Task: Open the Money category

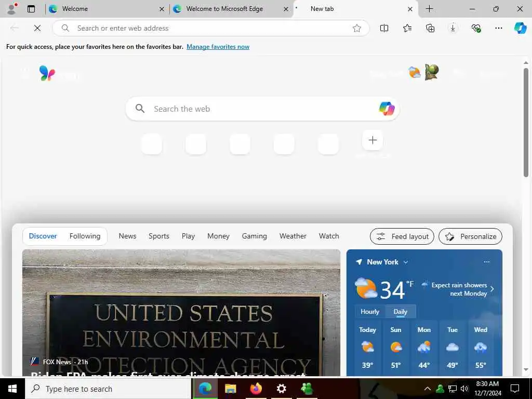Action: [x=219, y=236]
